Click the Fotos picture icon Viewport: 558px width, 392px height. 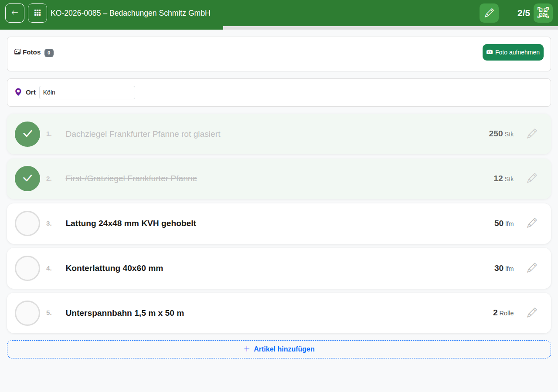17,52
